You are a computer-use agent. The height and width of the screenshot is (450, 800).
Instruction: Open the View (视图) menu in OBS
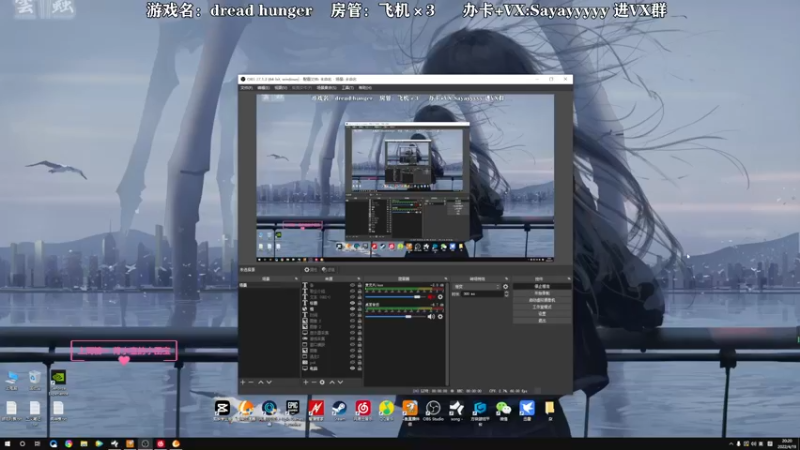pyautogui.click(x=281, y=87)
